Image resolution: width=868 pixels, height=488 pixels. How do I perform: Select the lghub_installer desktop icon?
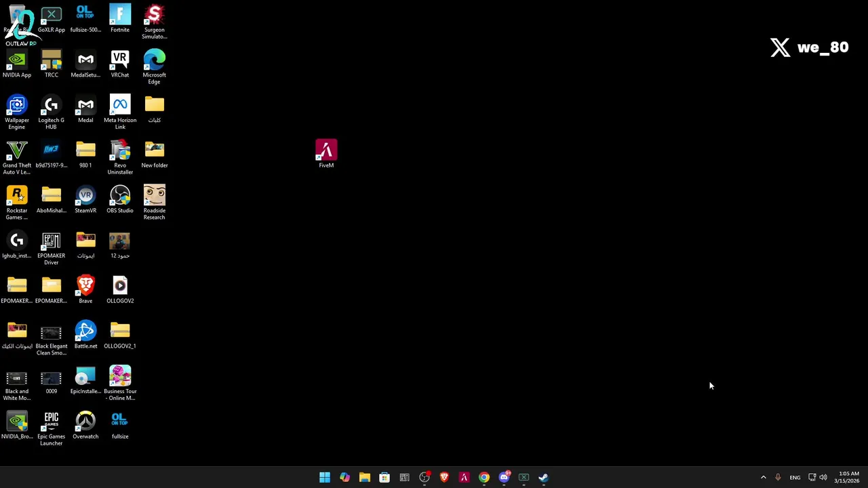click(x=17, y=245)
